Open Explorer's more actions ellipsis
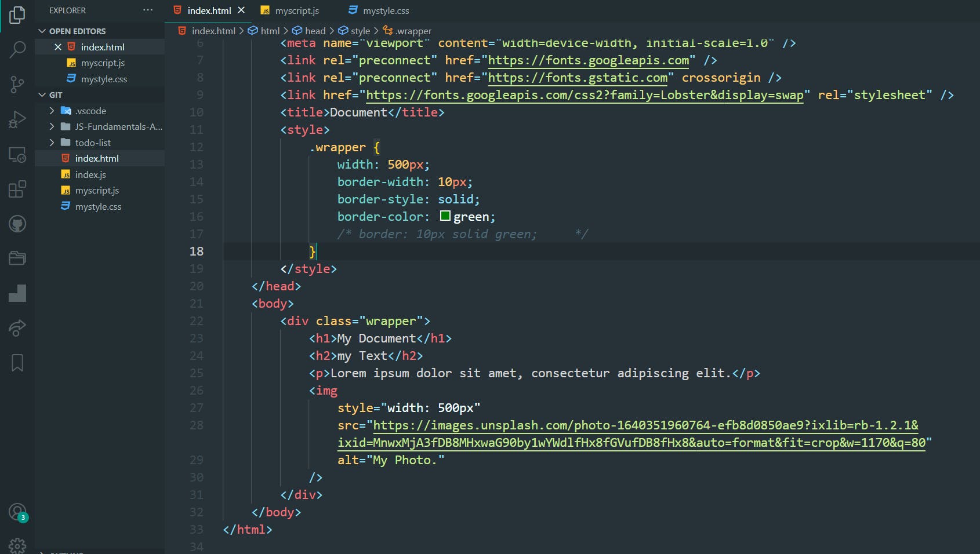 148,10
